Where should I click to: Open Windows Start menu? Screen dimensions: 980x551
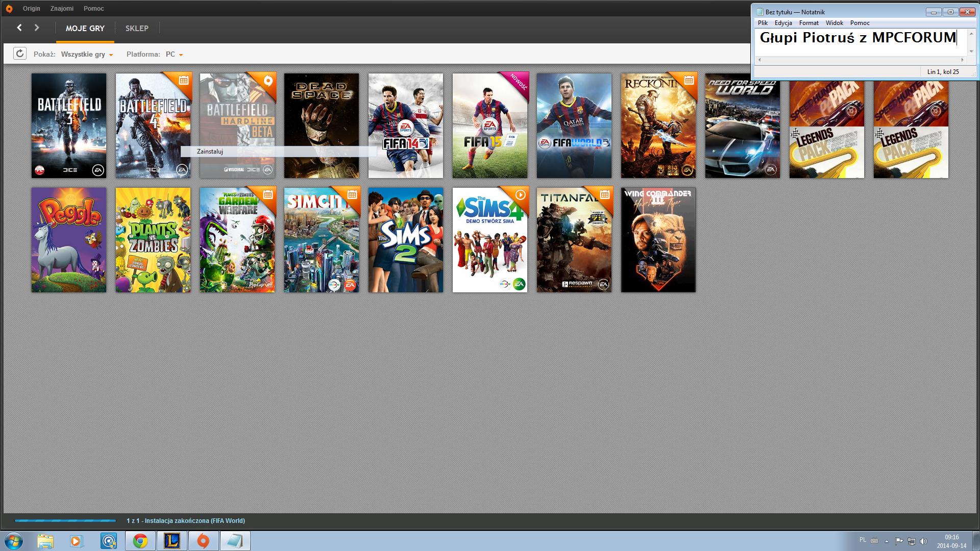click(x=13, y=541)
